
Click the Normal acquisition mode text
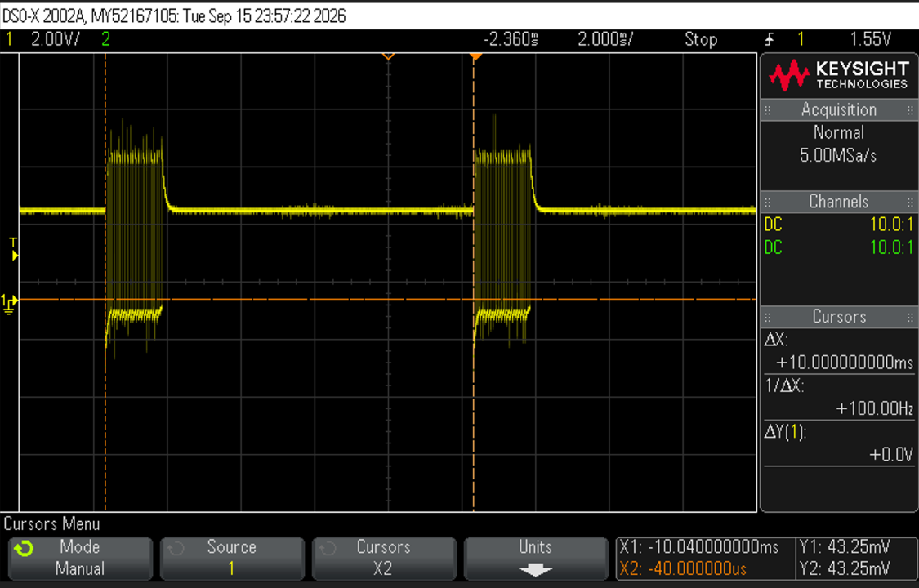click(839, 132)
